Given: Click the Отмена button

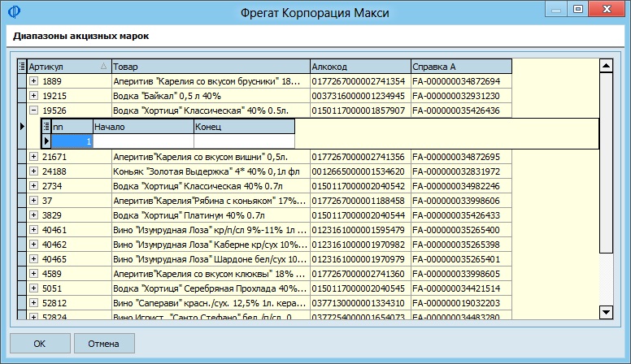Looking at the screenshot, I should (x=104, y=344).
